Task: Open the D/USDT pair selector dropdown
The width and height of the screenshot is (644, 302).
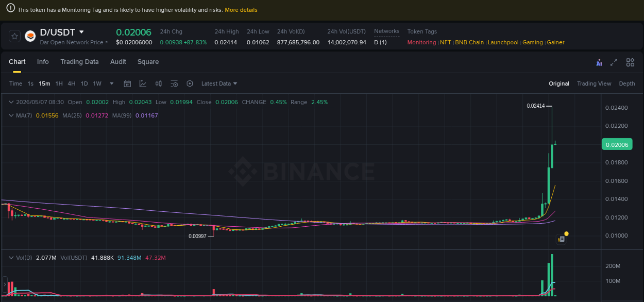Action: click(81, 32)
